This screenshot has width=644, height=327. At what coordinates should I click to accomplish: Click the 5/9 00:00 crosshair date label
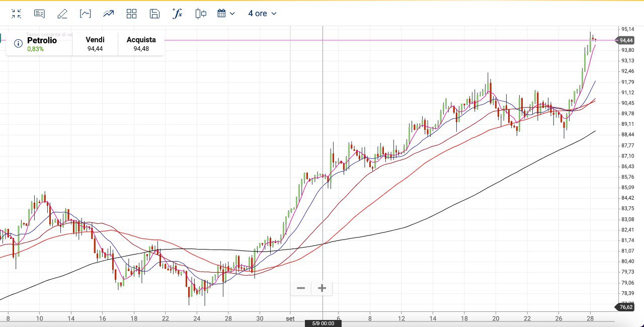323,323
